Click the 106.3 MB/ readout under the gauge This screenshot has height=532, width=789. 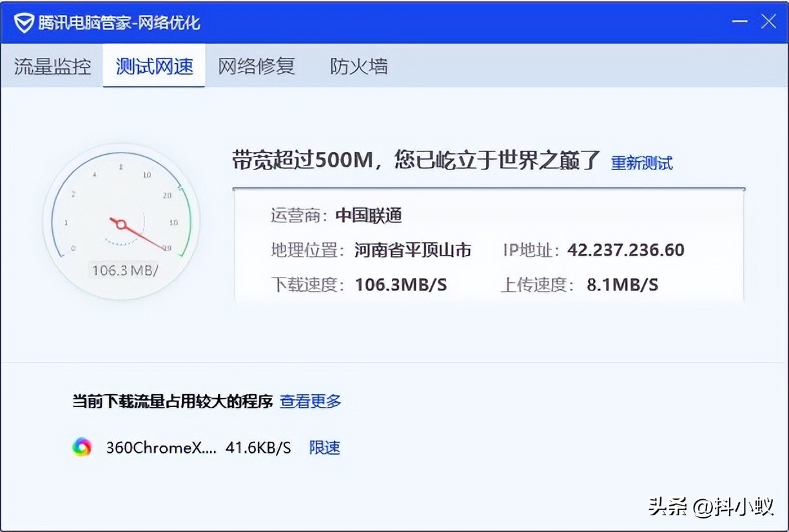[x=124, y=270]
